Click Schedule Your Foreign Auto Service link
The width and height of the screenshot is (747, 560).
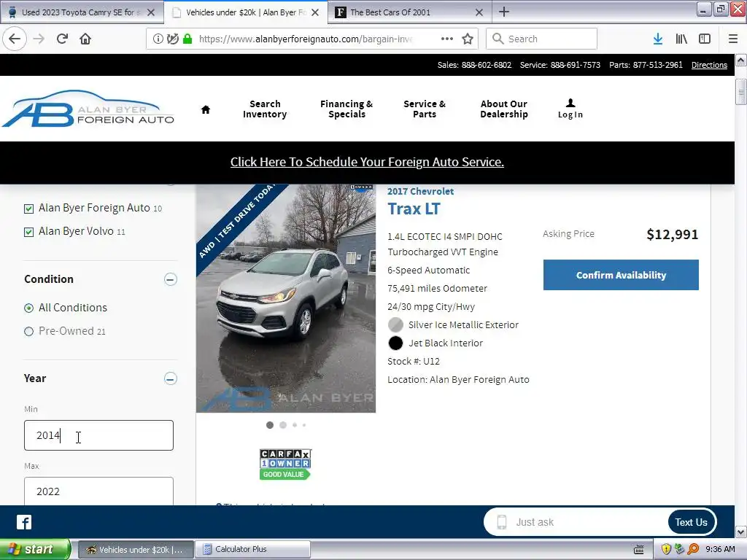(x=367, y=162)
